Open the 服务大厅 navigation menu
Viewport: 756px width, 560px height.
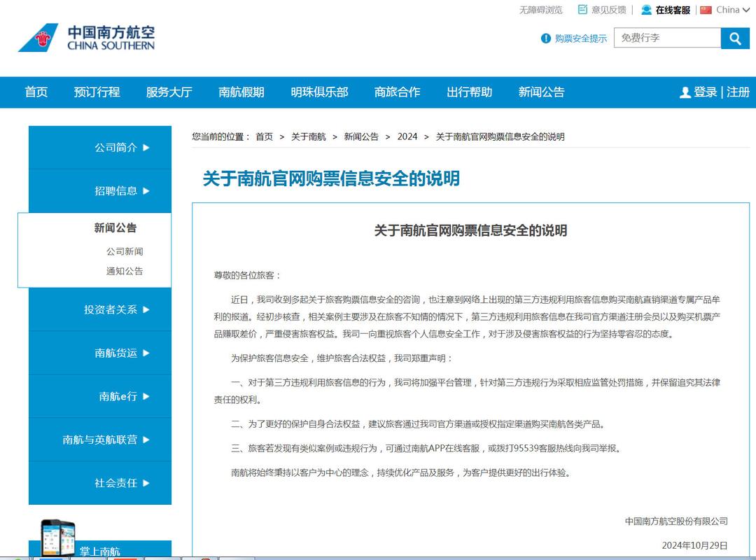pos(169,92)
